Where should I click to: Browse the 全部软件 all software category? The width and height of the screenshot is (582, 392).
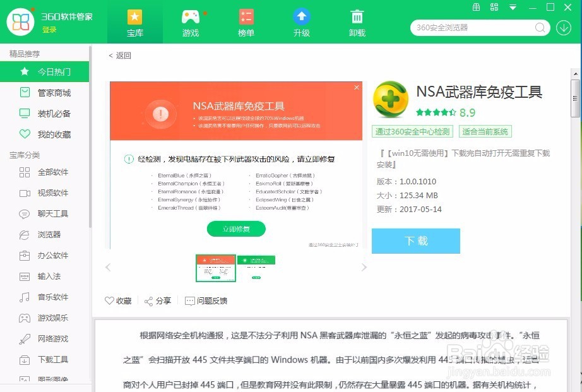pyautogui.click(x=54, y=172)
